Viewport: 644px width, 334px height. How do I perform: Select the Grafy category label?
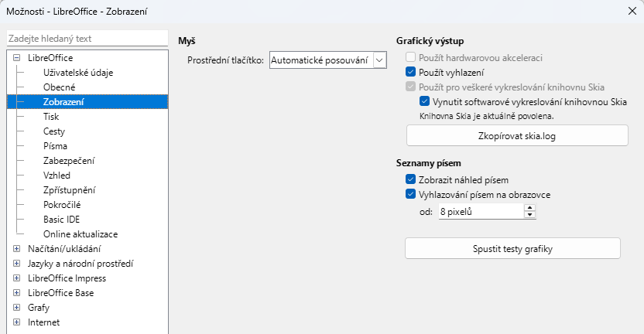tap(38, 308)
